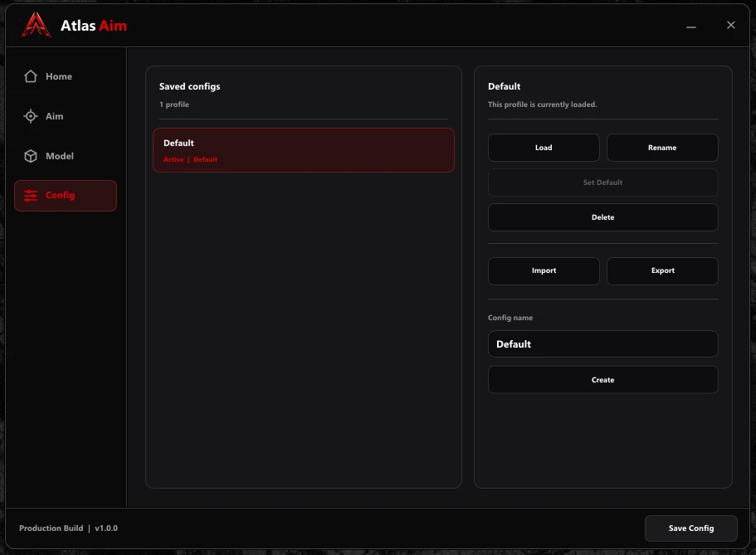Focus the Config name input field

602,343
